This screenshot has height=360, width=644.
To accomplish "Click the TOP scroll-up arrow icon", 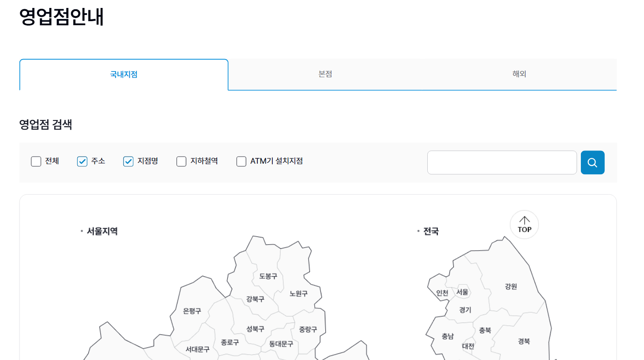I will [524, 224].
